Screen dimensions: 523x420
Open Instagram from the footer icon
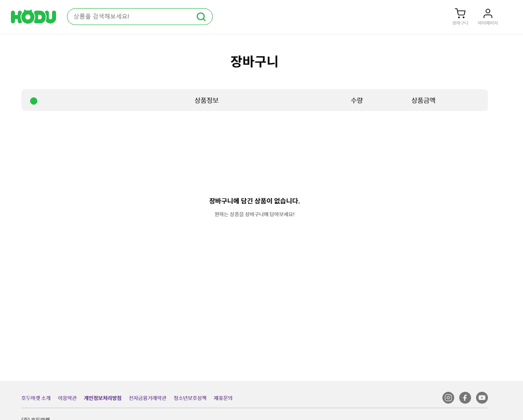click(448, 397)
